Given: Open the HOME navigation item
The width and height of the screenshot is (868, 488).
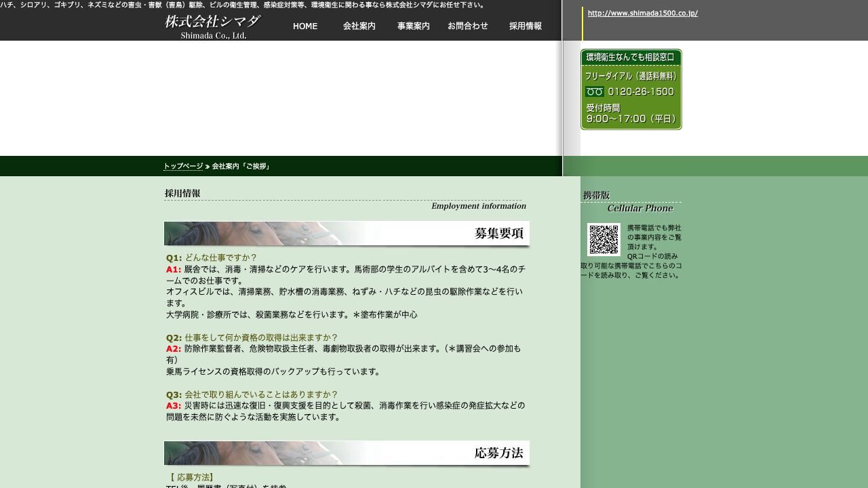Looking at the screenshot, I should [304, 26].
